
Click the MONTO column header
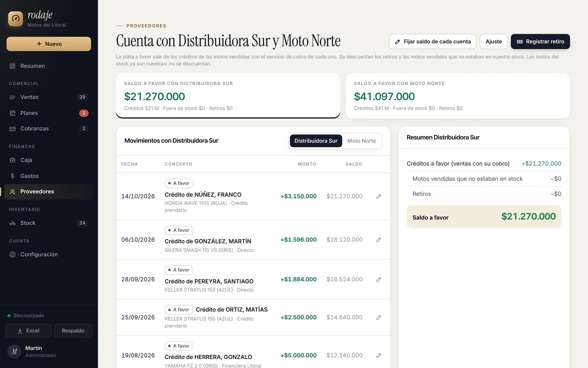click(307, 164)
